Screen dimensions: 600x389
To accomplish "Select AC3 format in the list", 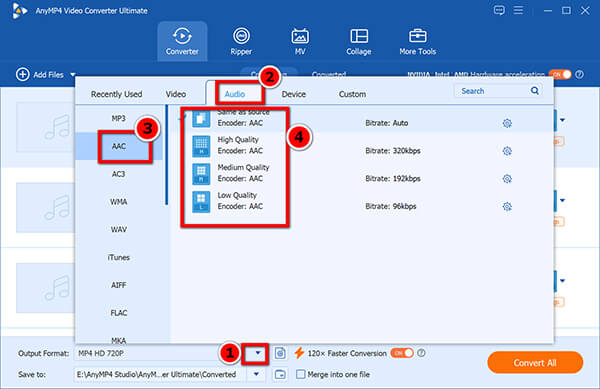I will [x=119, y=174].
